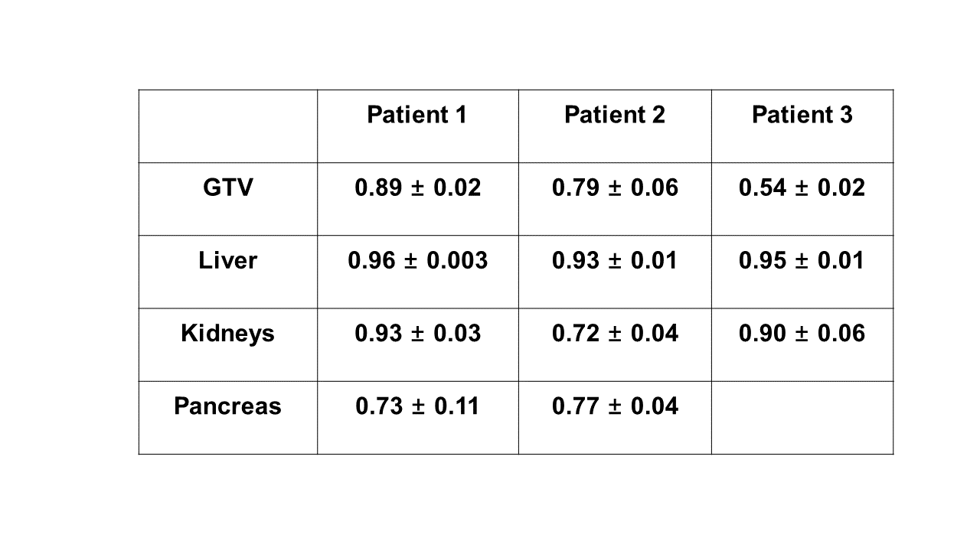Select the Patient 2 header cell

(x=614, y=115)
